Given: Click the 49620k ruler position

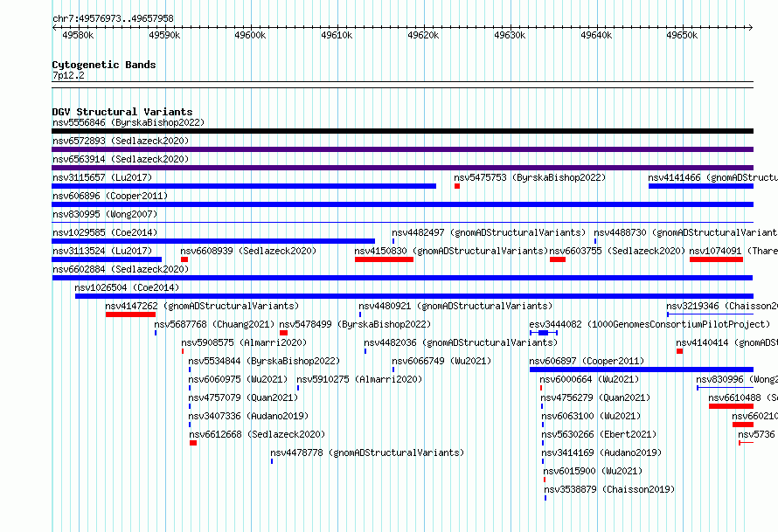Looking at the screenshot, I should [423, 35].
